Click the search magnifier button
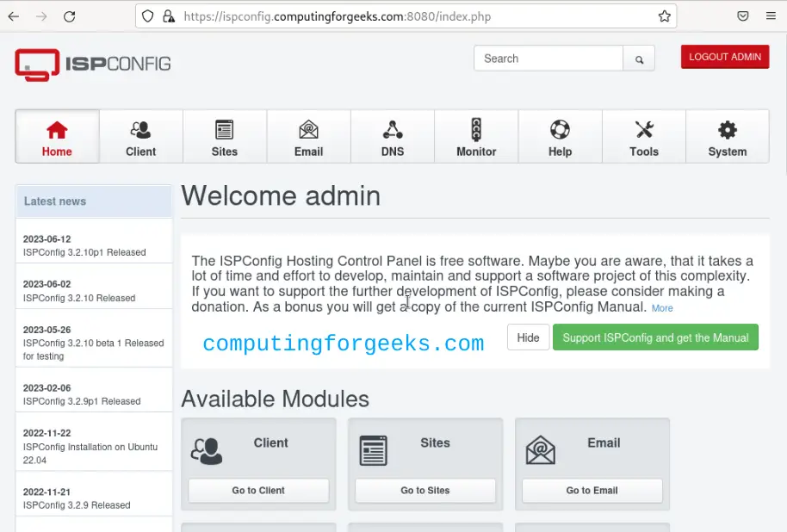The width and height of the screenshot is (787, 532). [x=639, y=59]
